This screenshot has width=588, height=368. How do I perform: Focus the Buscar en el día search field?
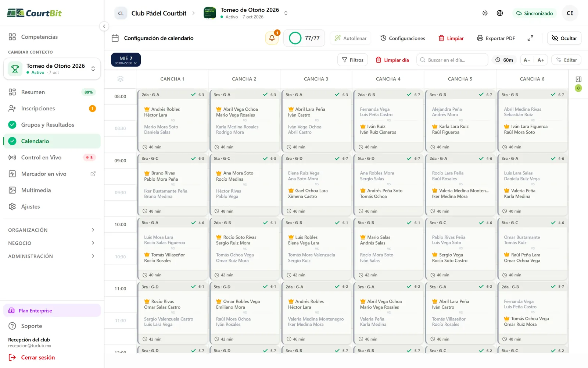point(452,60)
